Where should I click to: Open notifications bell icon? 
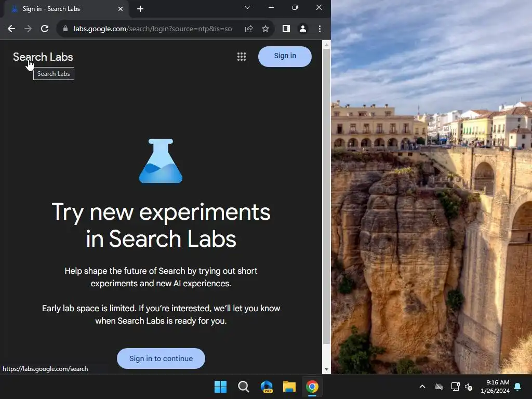tap(518, 387)
